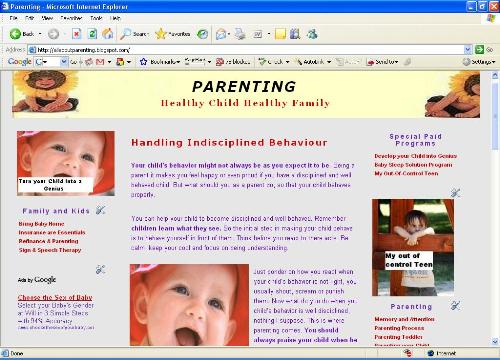Open the Edit menu
The height and width of the screenshot is (360, 500).
[30, 18]
